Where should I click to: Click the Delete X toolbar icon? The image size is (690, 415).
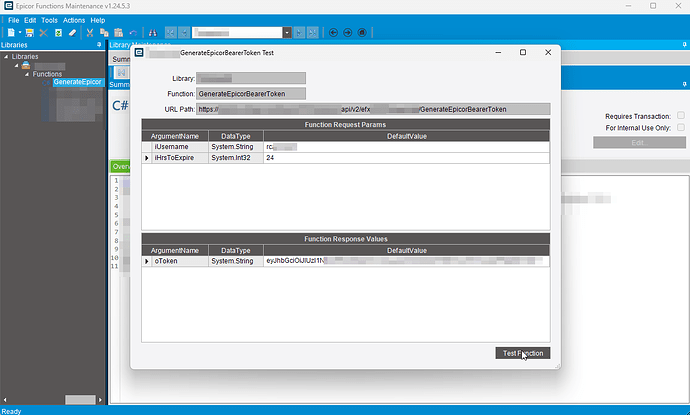[x=44, y=33]
